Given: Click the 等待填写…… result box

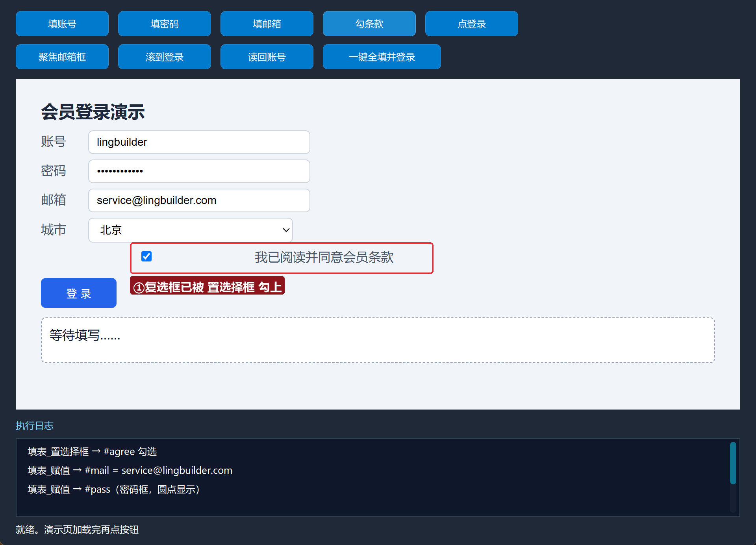Looking at the screenshot, I should click(x=378, y=340).
